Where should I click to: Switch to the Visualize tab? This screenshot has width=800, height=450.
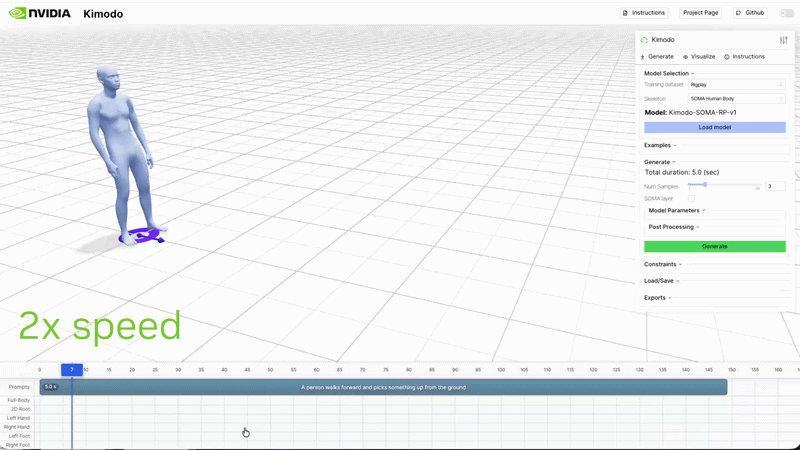coord(699,57)
